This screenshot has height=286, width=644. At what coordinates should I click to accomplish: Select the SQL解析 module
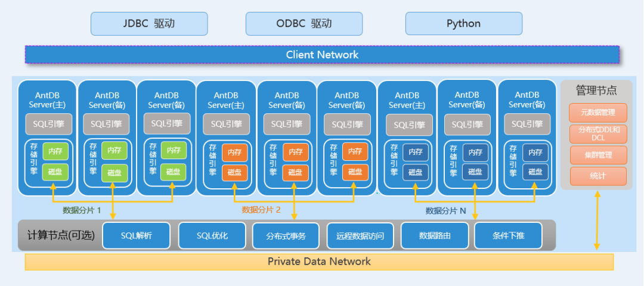point(137,235)
